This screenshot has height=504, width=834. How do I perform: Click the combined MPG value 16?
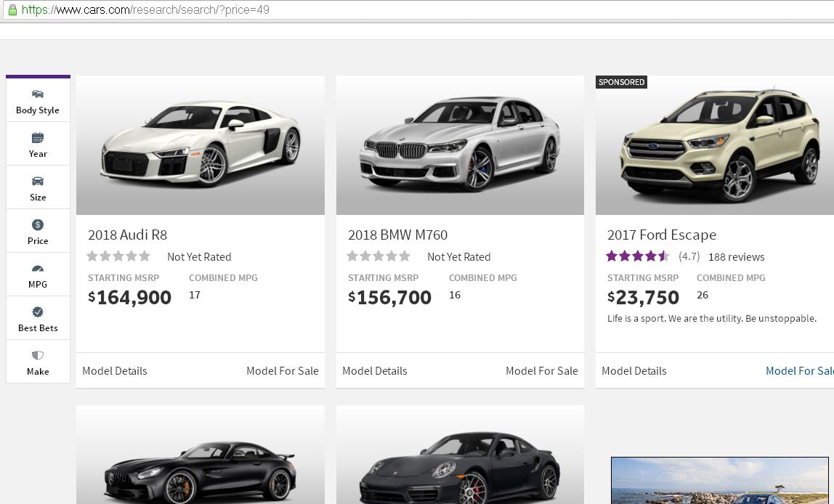click(x=455, y=295)
